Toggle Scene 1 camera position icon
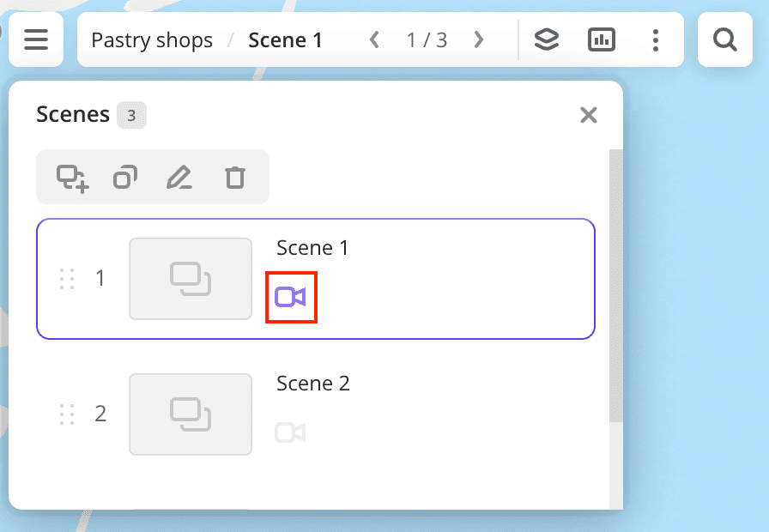769x532 pixels. [x=291, y=298]
